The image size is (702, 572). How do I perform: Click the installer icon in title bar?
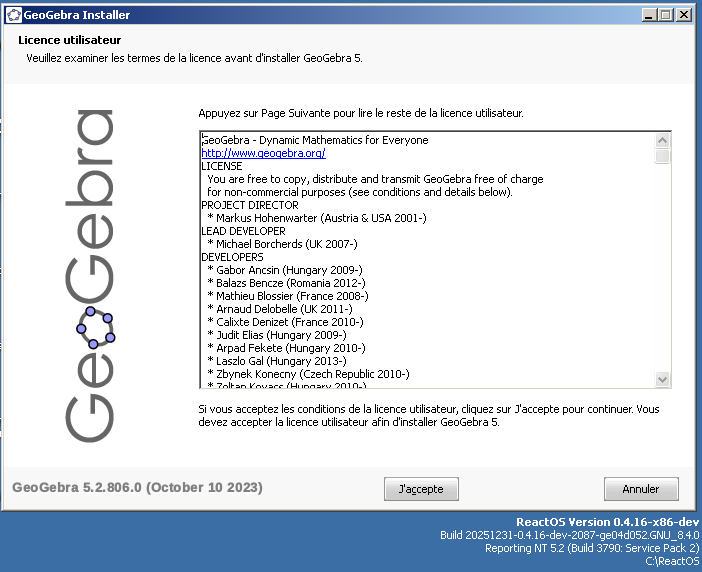point(12,15)
